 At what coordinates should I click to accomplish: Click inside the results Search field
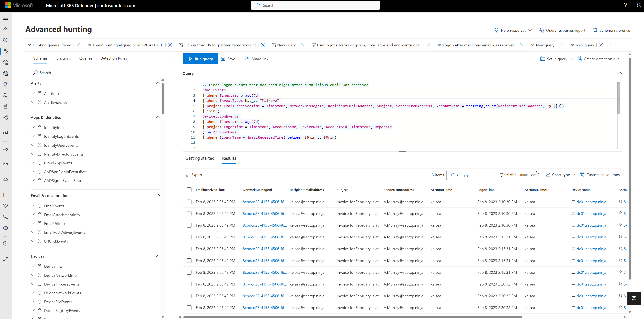tap(471, 175)
